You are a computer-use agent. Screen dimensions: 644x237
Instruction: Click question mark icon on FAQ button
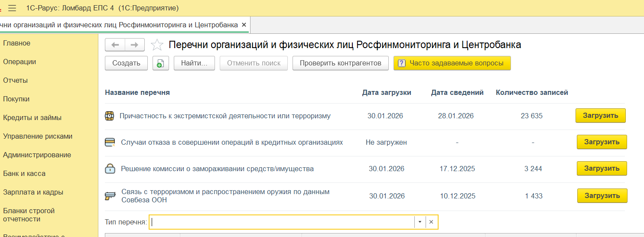401,63
